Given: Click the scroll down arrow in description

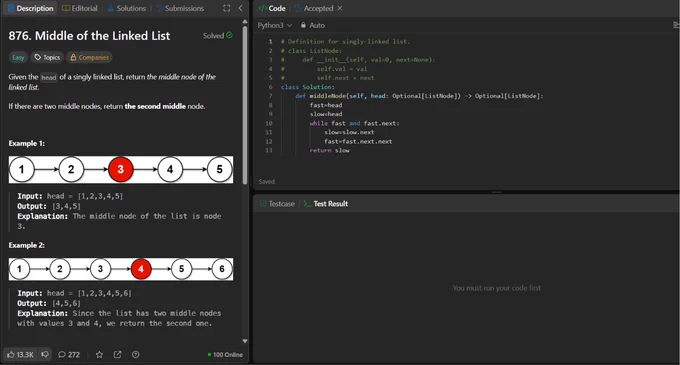Looking at the screenshot, I should (245, 341).
